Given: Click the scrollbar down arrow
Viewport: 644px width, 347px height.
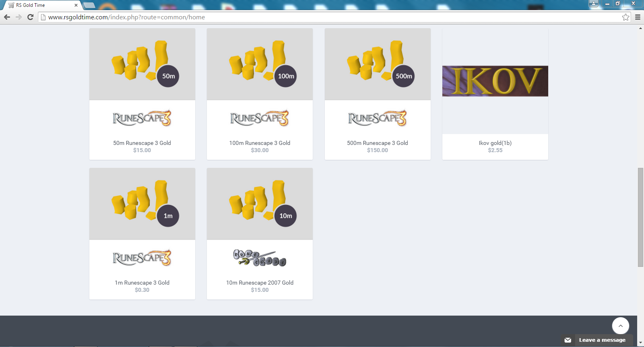Looking at the screenshot, I should 640,343.
